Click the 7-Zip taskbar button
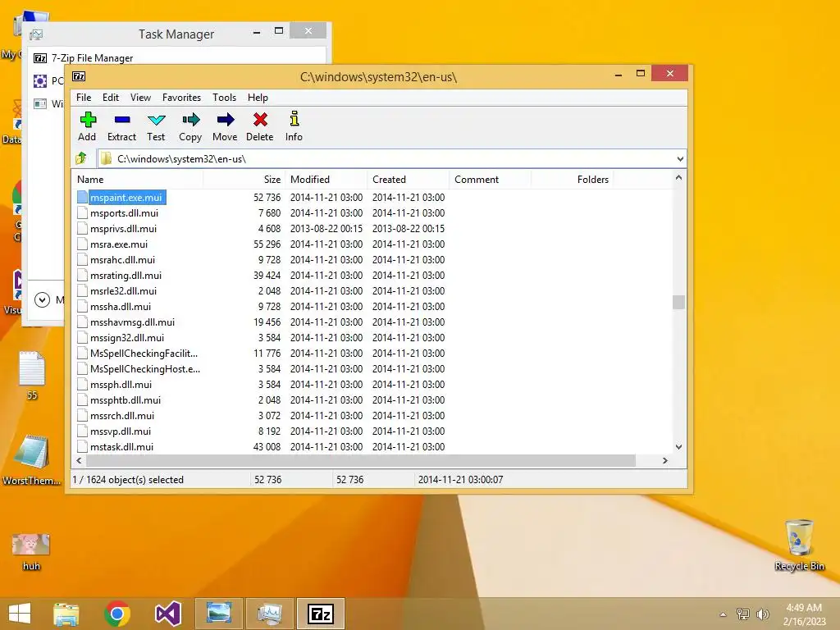 pyautogui.click(x=321, y=614)
